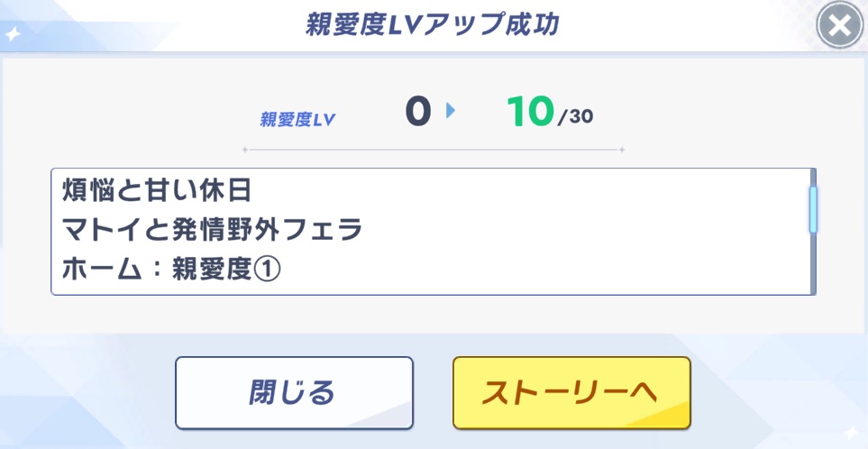This screenshot has width=868, height=449.
Task: Go to story via ストーリーへ button
Action: coord(571,392)
